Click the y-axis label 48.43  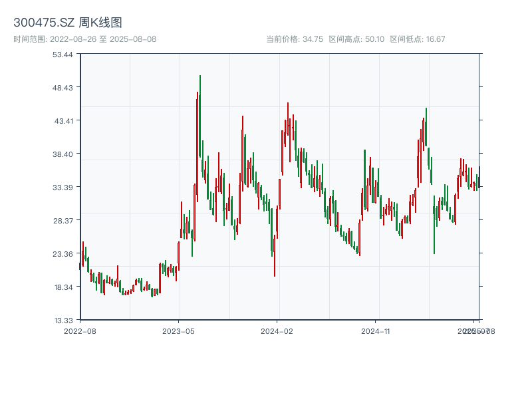point(63,88)
